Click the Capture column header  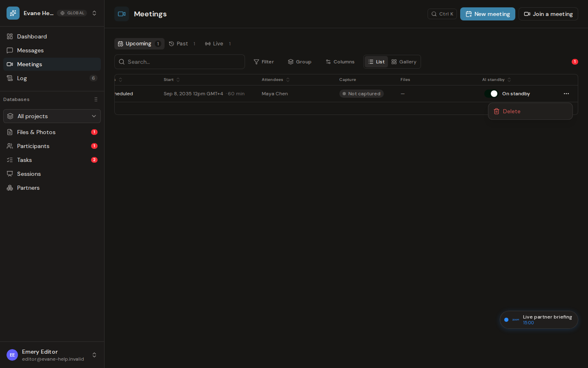point(347,80)
